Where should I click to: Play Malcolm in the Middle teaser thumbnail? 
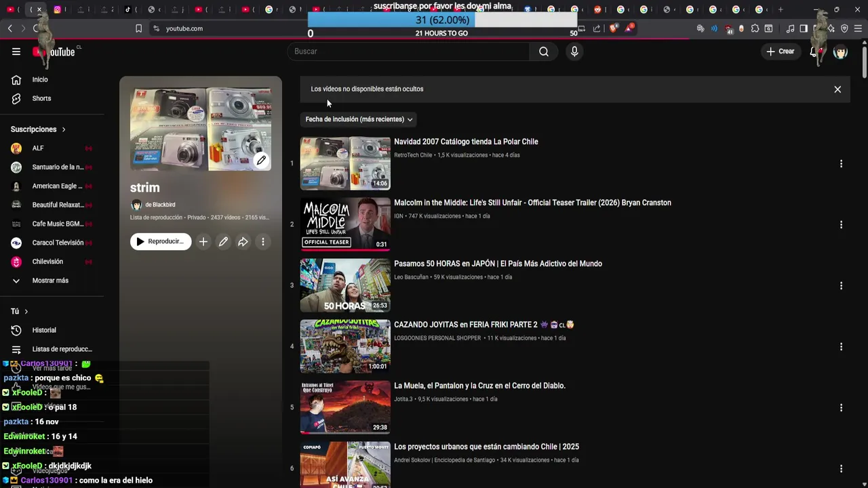click(x=345, y=224)
